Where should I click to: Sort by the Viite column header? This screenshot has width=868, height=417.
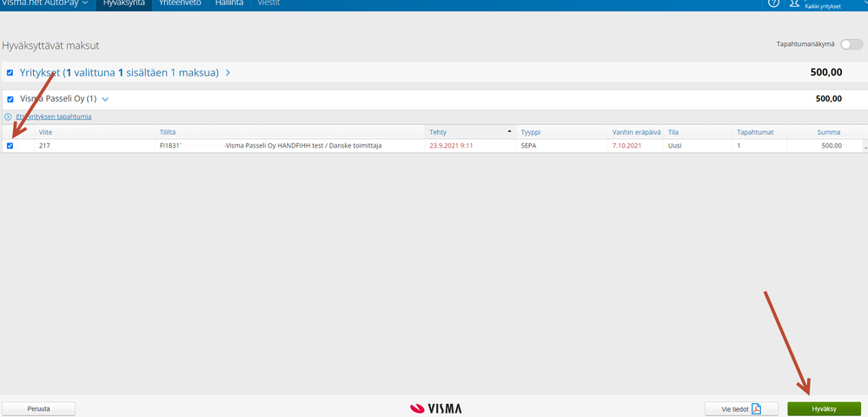click(96, 132)
